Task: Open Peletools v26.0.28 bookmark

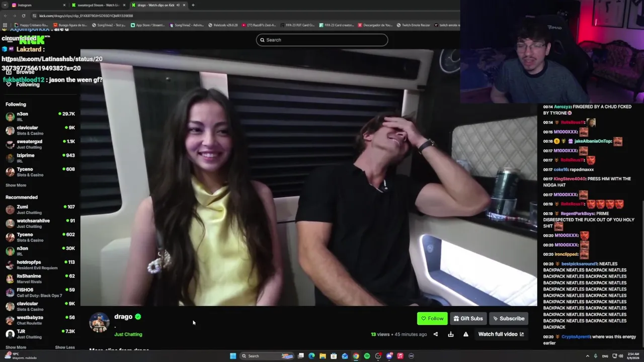Action: [223, 25]
